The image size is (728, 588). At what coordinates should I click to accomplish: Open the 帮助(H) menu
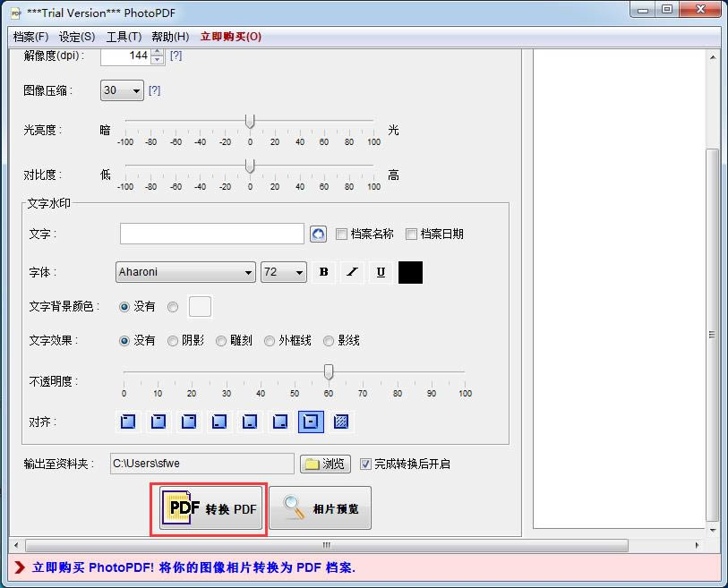[x=170, y=37]
